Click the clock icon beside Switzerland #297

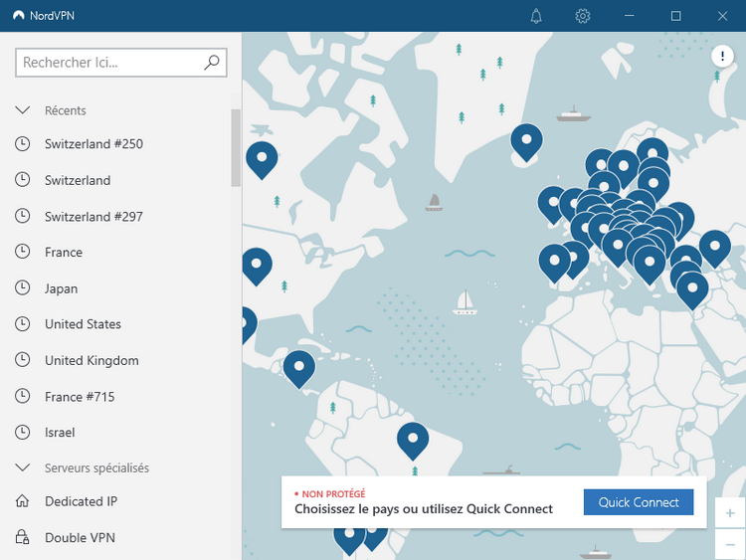[22, 216]
